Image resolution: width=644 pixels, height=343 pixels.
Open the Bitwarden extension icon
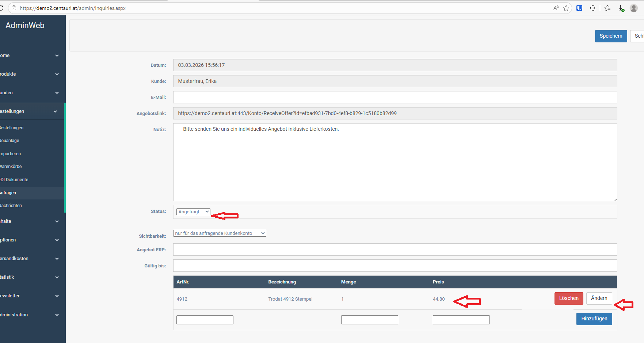click(579, 8)
